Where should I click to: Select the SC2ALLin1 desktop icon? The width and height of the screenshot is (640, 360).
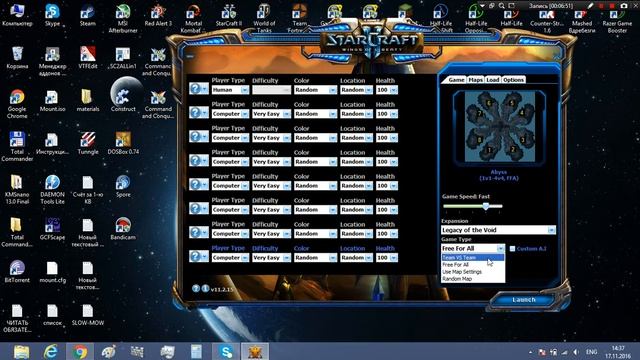click(123, 58)
